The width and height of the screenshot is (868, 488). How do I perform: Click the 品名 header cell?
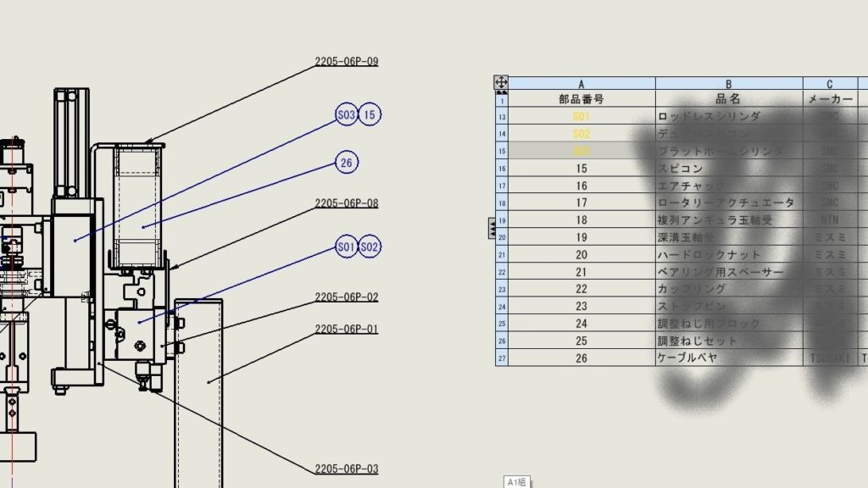point(728,99)
